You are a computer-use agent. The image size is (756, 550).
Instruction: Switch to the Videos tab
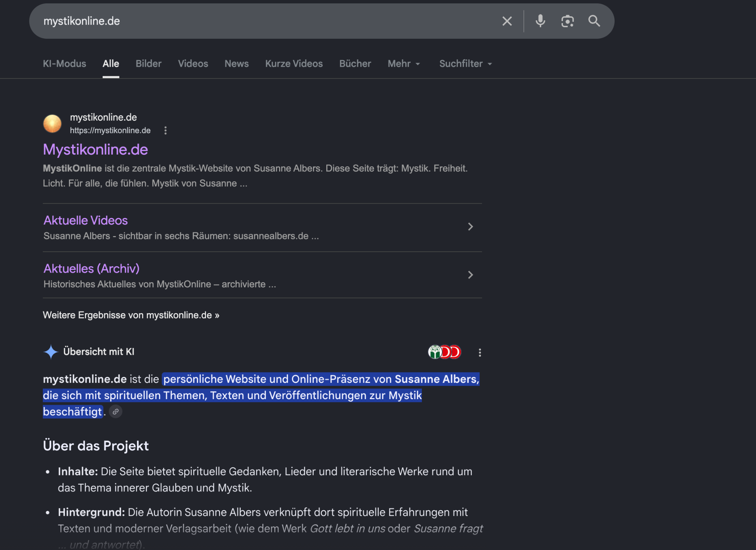[193, 63]
